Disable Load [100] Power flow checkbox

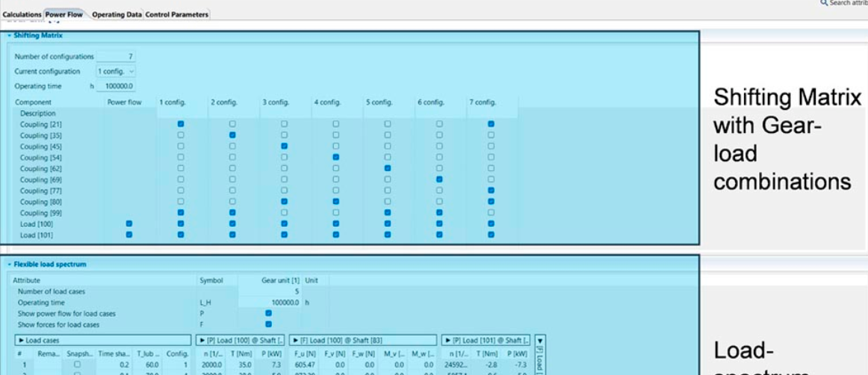(x=129, y=224)
